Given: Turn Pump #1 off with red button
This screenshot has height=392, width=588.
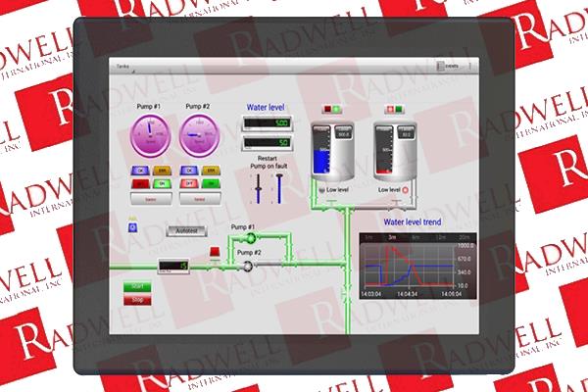Looking at the screenshot, I should (x=140, y=184).
